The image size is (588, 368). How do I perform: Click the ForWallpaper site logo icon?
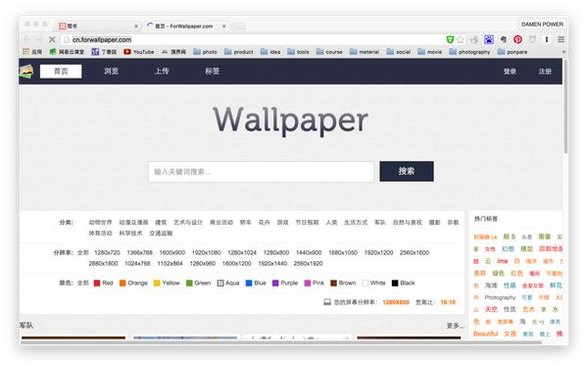coord(25,71)
